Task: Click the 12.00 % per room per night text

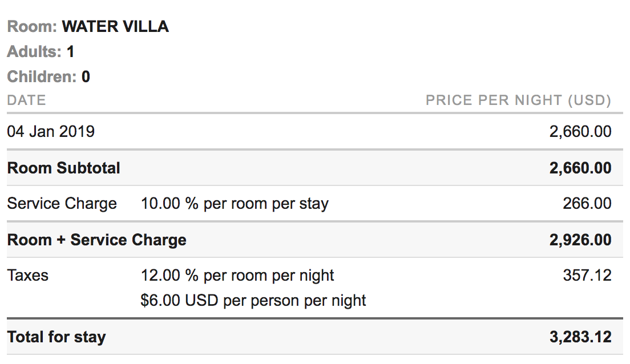Action: point(237,276)
